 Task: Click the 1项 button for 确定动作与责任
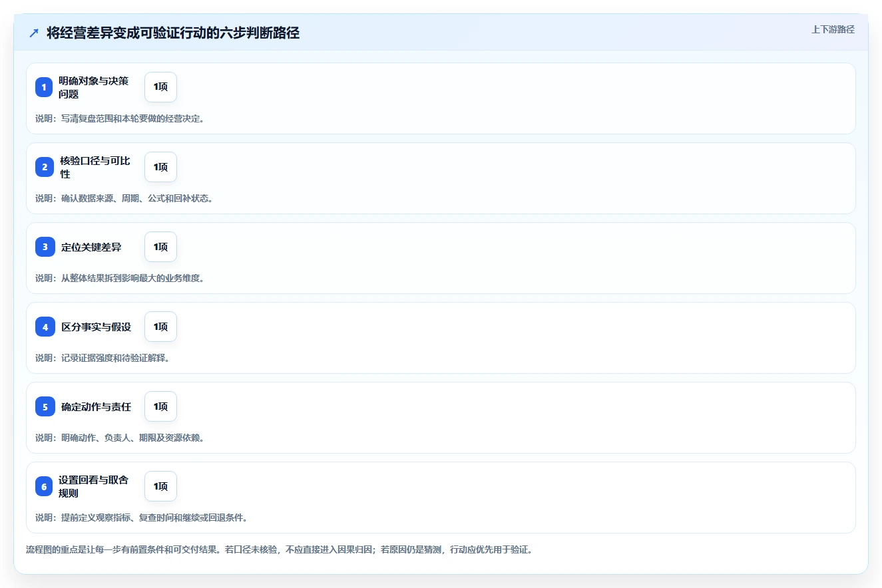(160, 406)
